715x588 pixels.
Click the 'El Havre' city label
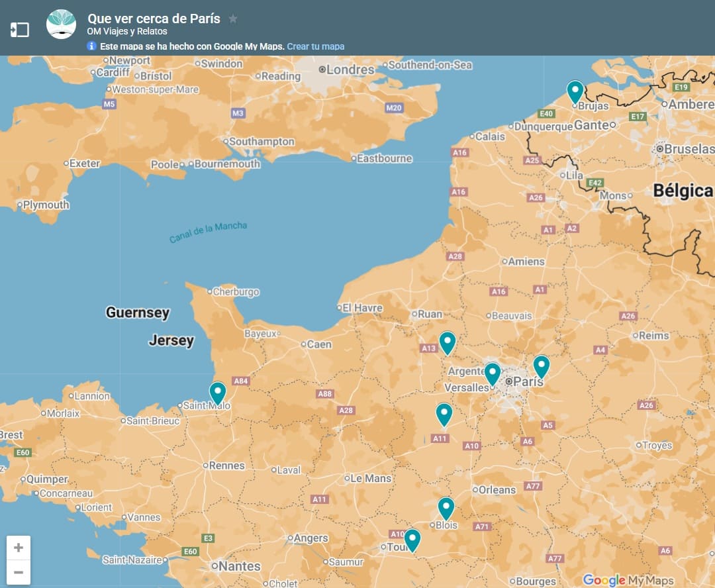point(363,308)
